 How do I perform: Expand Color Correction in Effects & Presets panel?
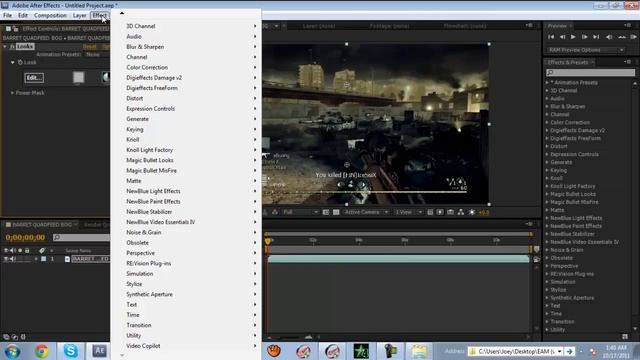click(x=547, y=122)
